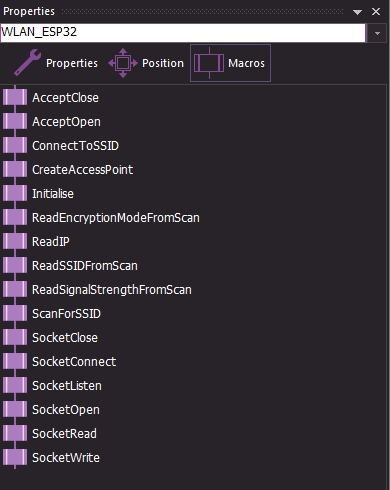Open the Properties panel options triangle menu
The height and width of the screenshot is (490, 390).
pos(357,12)
